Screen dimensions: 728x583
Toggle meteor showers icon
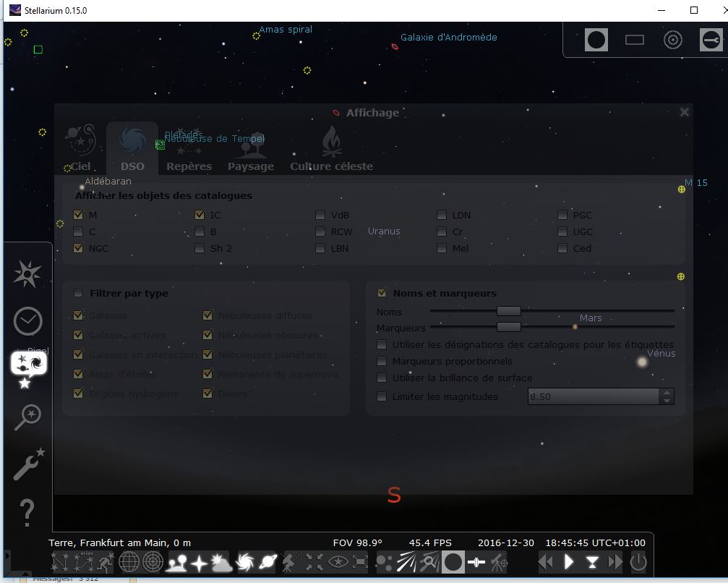pos(407,562)
